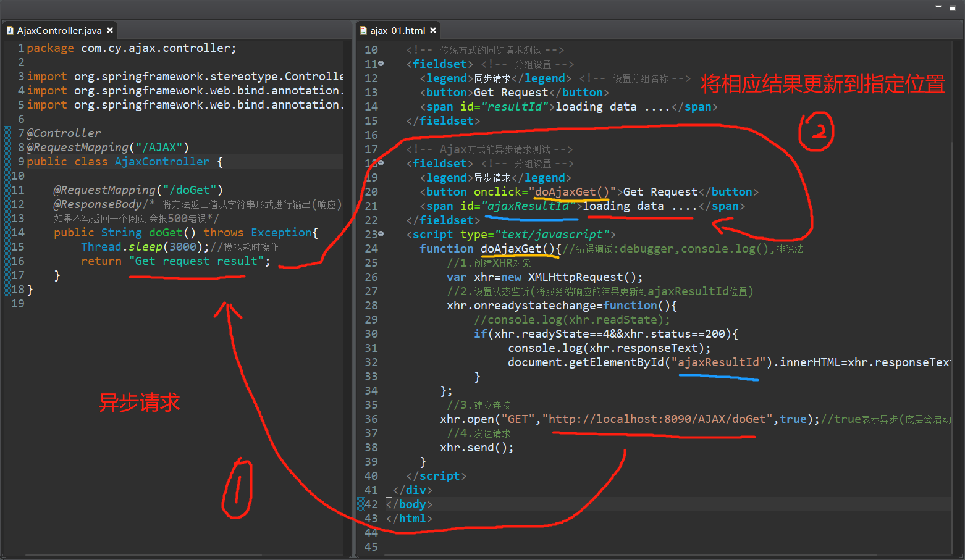
Task: Click line number 45 in the ajax-01.html gutter
Action: (371, 547)
